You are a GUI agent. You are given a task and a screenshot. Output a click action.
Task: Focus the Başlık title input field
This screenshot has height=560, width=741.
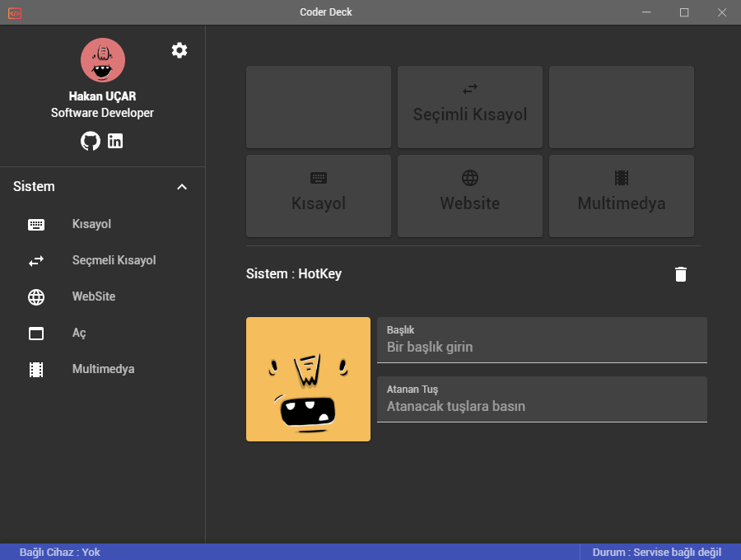point(542,340)
